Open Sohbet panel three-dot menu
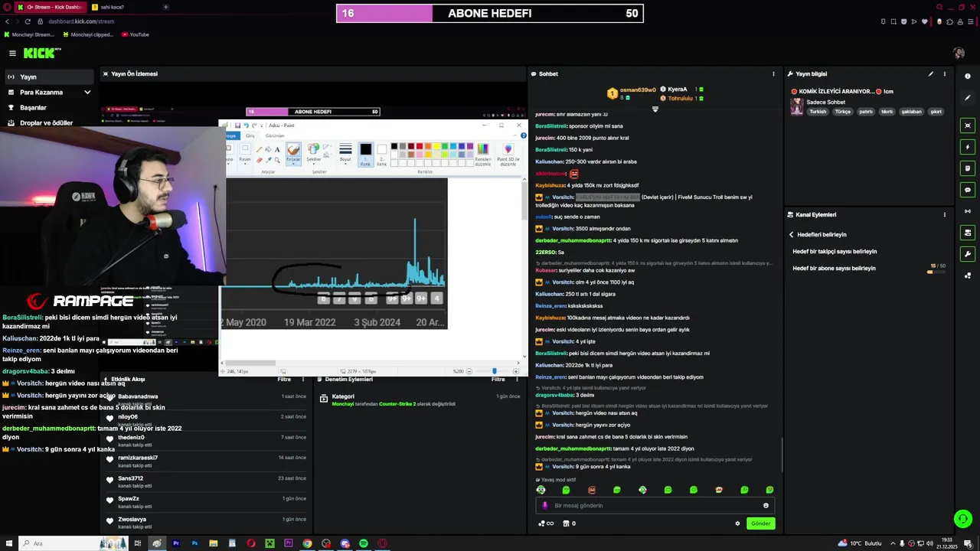This screenshot has height=551, width=980. tap(773, 74)
